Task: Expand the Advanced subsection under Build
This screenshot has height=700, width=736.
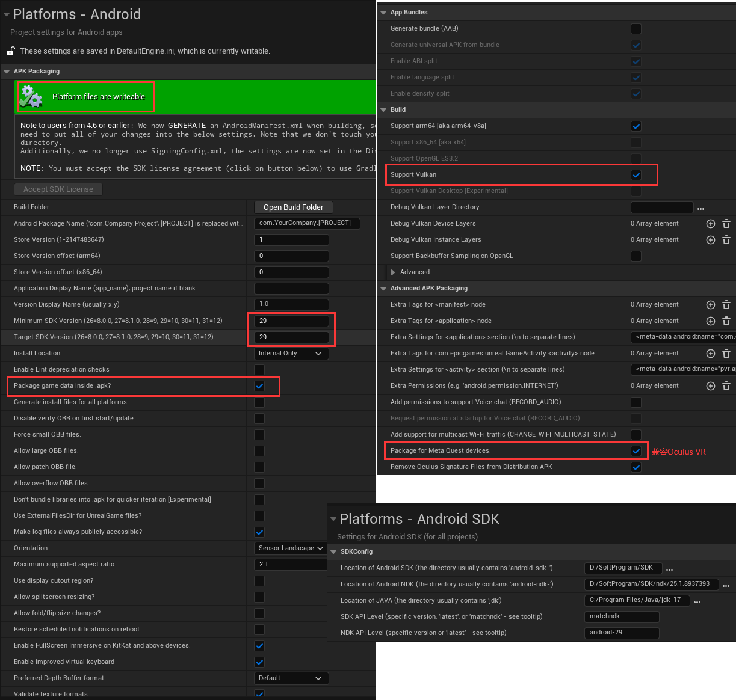Action: [x=393, y=272]
